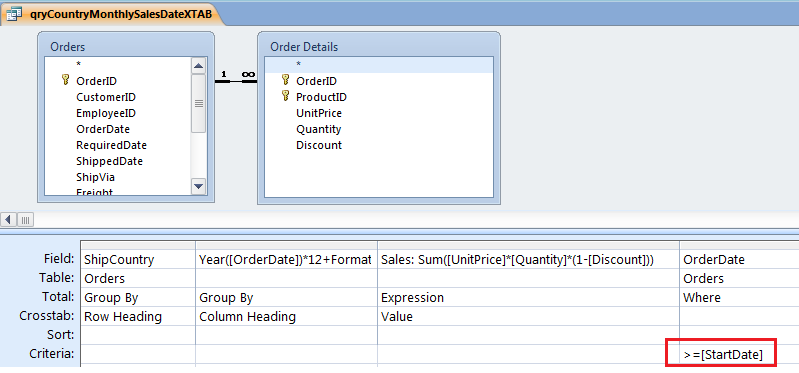Click the one-to-many join line between tables
Image resolution: width=799 pixels, height=373 pixels.
[236, 81]
